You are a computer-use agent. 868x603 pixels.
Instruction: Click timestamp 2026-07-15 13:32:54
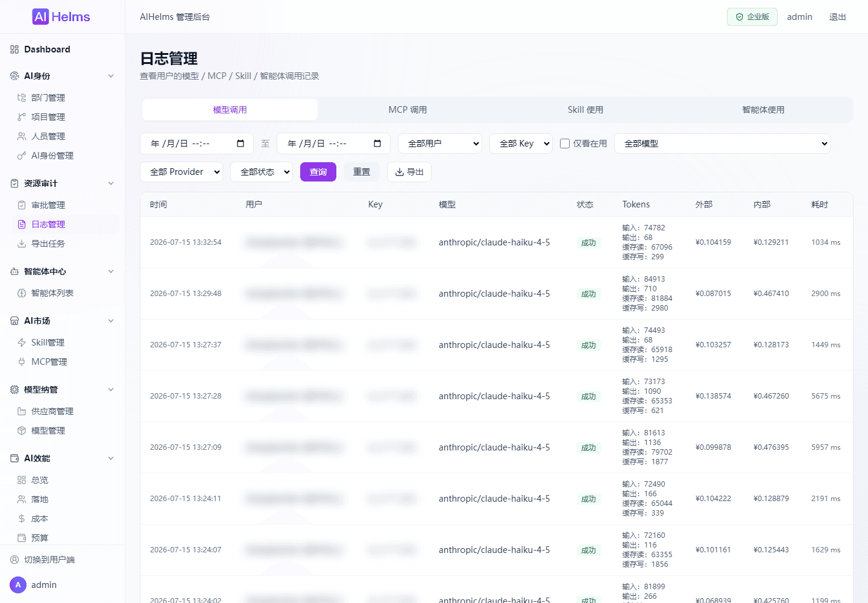186,242
